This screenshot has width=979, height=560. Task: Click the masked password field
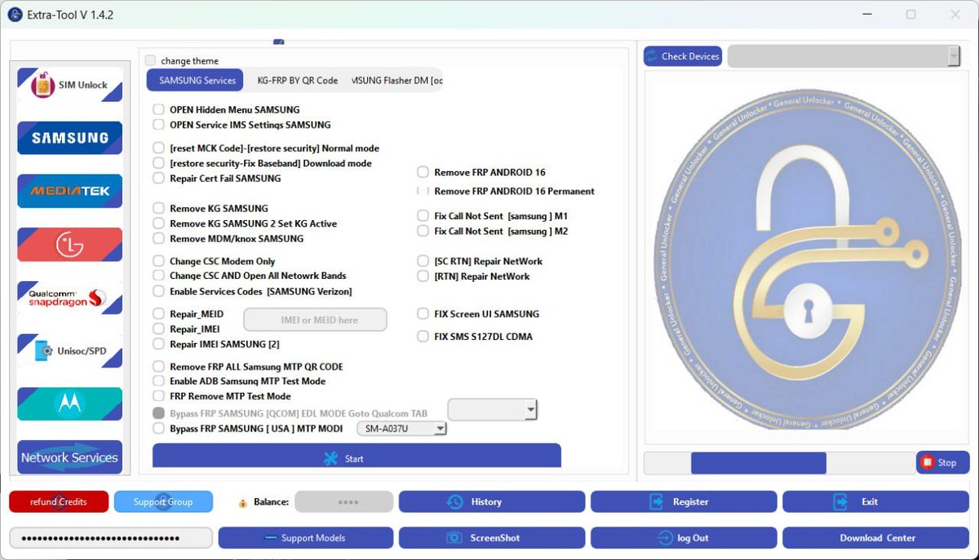111,538
